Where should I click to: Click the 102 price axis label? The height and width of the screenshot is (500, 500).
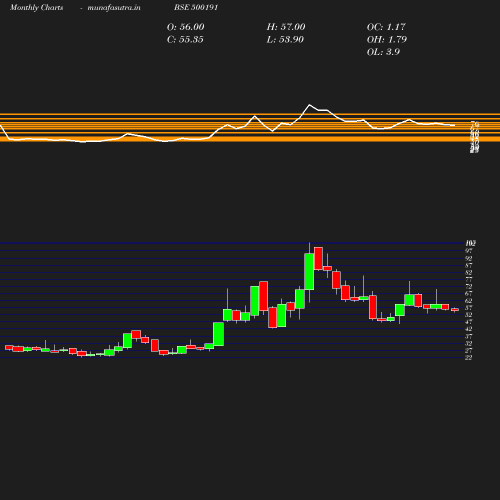pyautogui.click(x=470, y=243)
